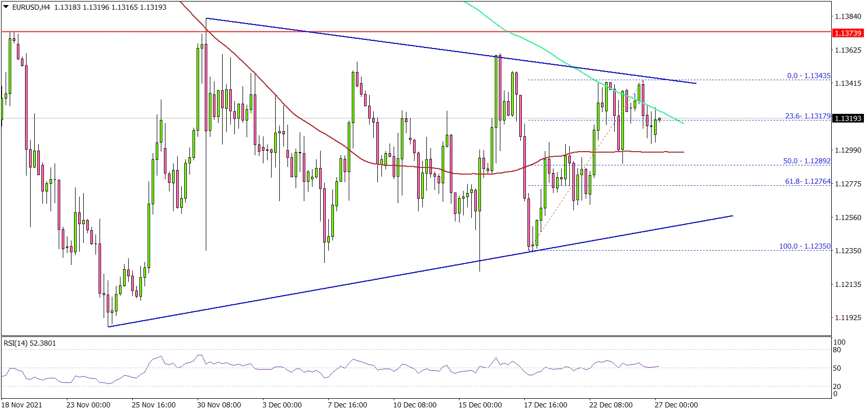Viewport: 868px width, 412px height.
Task: Click the RSI scale 80 level label
Action: click(x=837, y=350)
